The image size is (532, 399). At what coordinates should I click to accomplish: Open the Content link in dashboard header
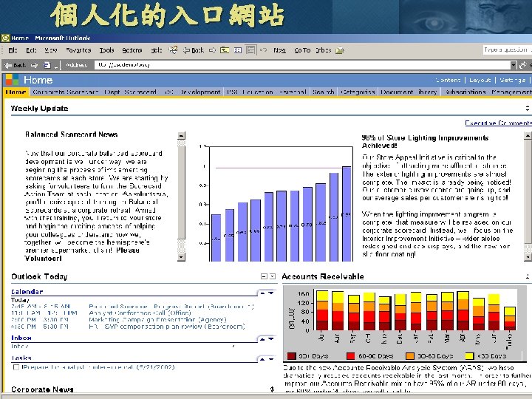(x=448, y=80)
